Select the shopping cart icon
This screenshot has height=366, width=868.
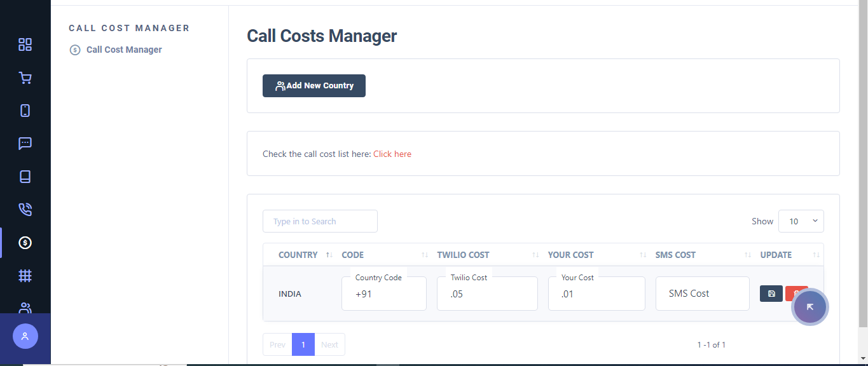tap(25, 78)
